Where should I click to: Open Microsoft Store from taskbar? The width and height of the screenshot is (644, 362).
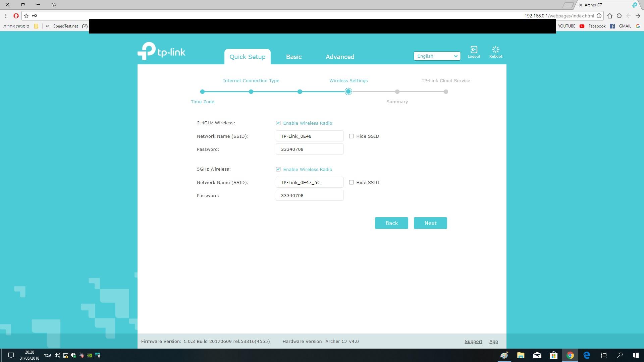[553, 355]
